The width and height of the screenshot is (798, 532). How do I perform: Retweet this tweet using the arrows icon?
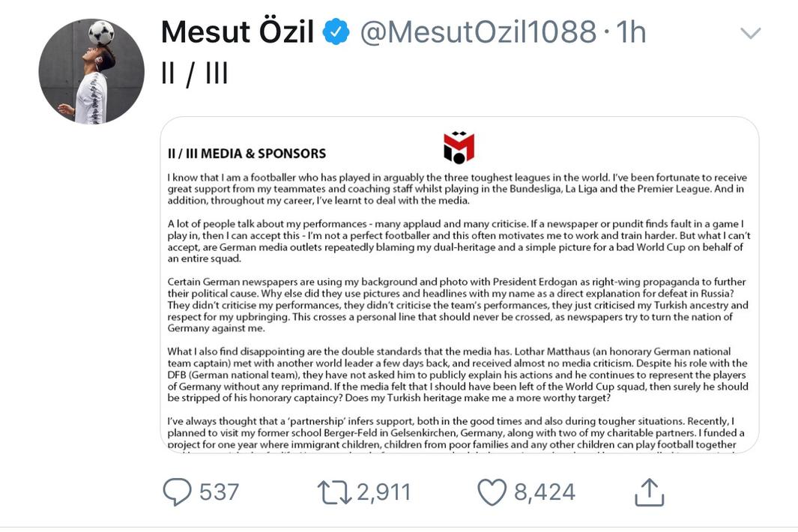pyautogui.click(x=333, y=492)
